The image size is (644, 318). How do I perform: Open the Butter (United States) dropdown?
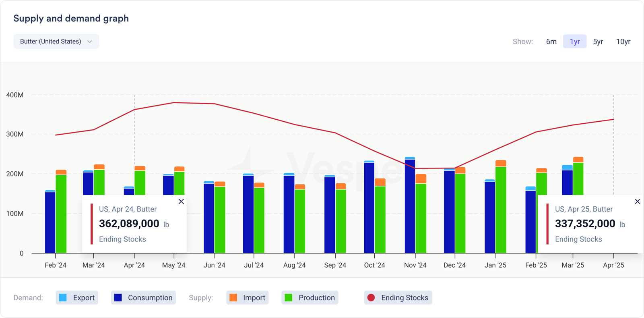tap(56, 42)
